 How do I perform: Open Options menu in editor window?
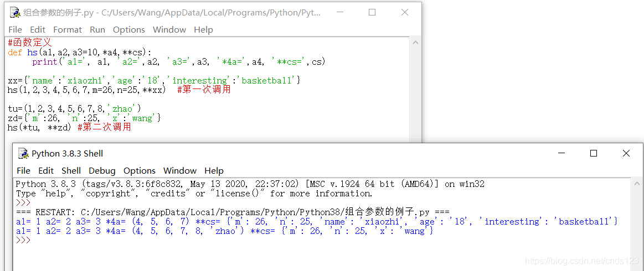tap(129, 29)
